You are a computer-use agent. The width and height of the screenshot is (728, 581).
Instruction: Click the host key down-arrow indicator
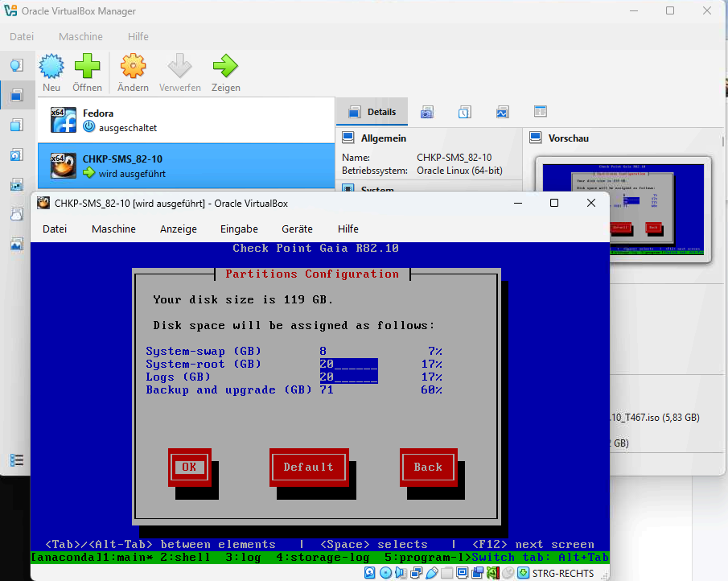tap(523, 573)
